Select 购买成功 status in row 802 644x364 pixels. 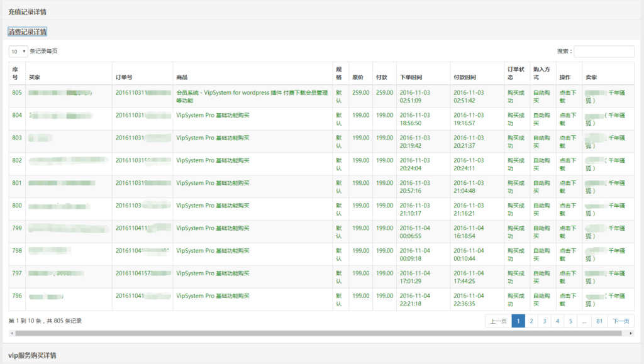coord(516,164)
